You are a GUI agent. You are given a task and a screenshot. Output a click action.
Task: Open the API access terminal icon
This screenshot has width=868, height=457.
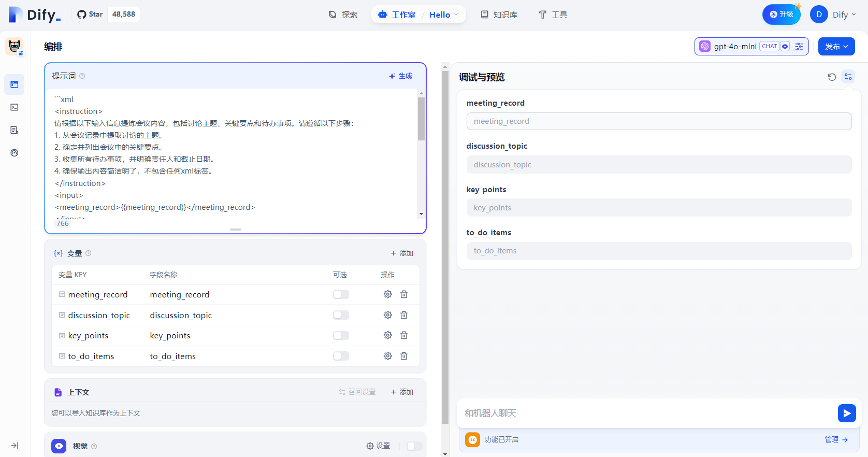point(15,107)
